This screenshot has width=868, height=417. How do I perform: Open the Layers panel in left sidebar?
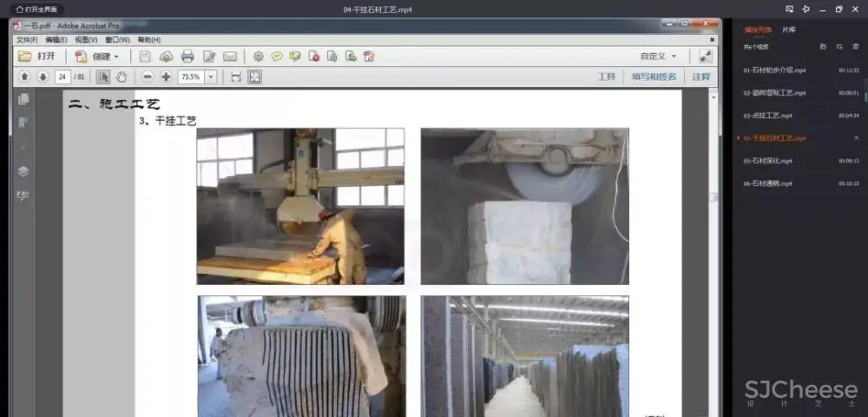click(23, 171)
